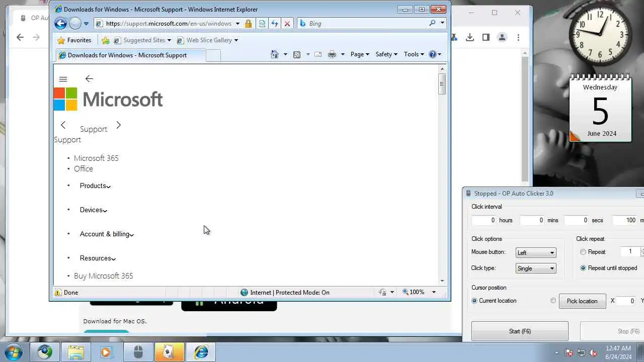Stop page loading with red X

(287, 24)
